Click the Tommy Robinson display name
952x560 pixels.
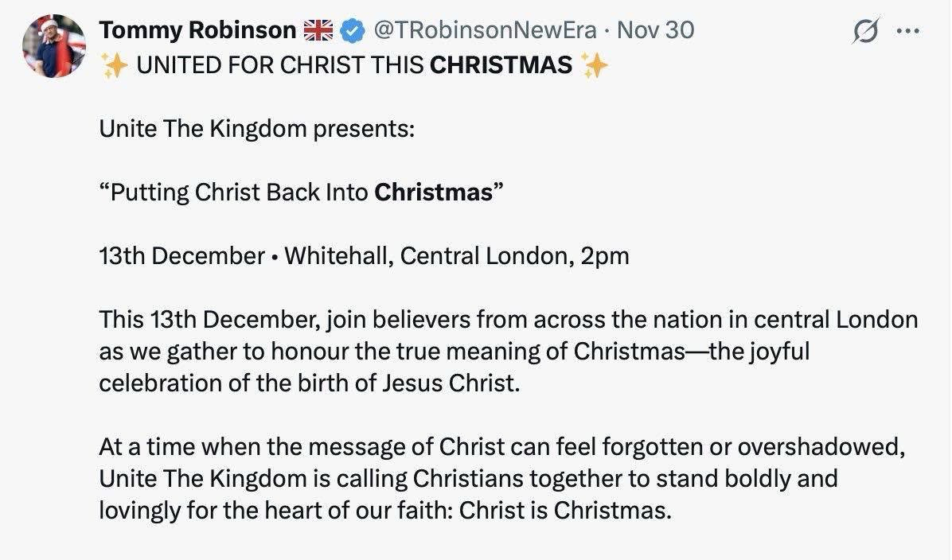point(197,31)
